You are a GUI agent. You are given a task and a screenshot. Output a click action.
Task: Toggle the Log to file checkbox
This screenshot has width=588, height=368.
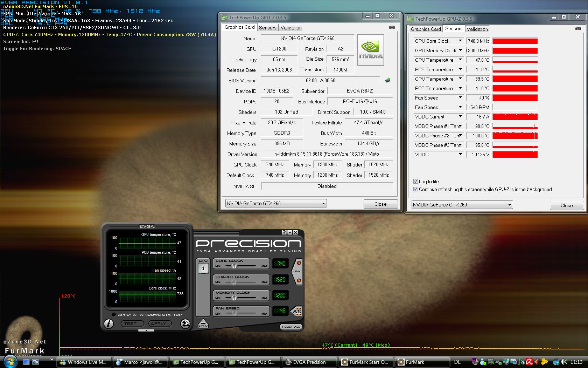[x=415, y=182]
